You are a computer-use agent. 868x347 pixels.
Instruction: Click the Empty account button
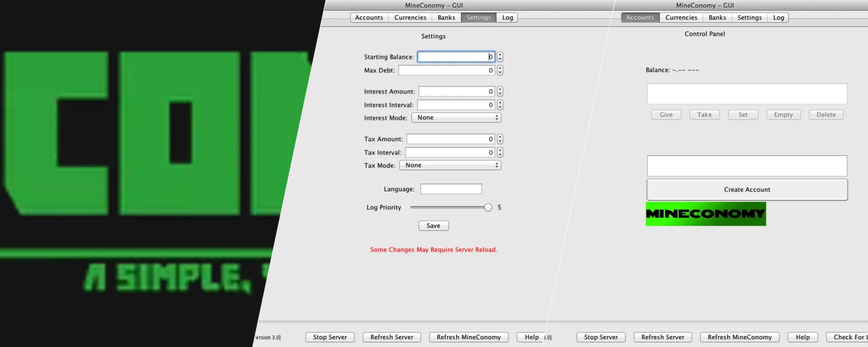tap(784, 115)
